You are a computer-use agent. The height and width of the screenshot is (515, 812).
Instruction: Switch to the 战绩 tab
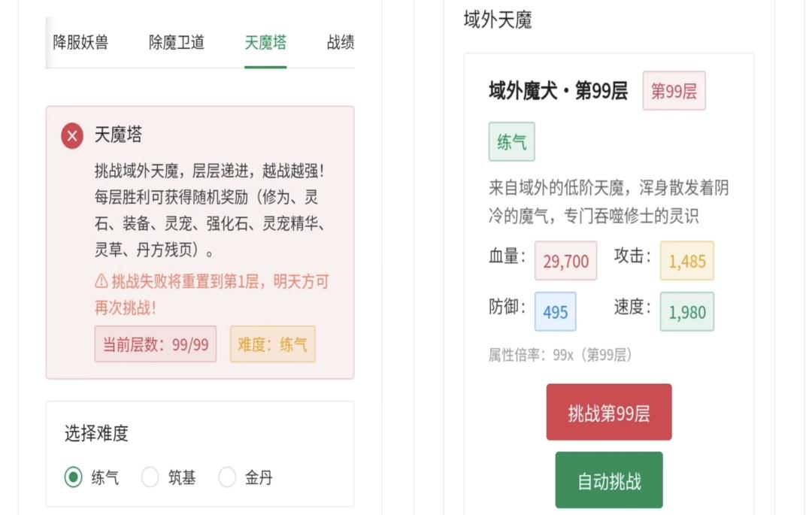pos(341,43)
